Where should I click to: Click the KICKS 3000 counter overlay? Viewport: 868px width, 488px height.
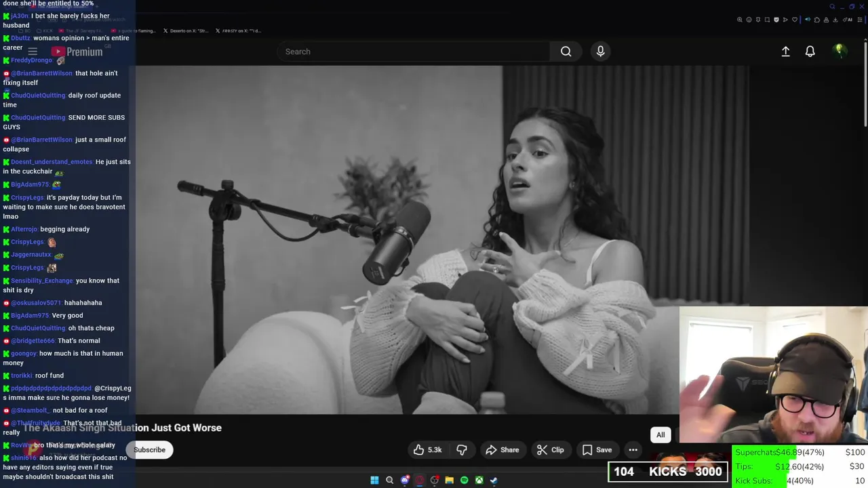click(668, 472)
